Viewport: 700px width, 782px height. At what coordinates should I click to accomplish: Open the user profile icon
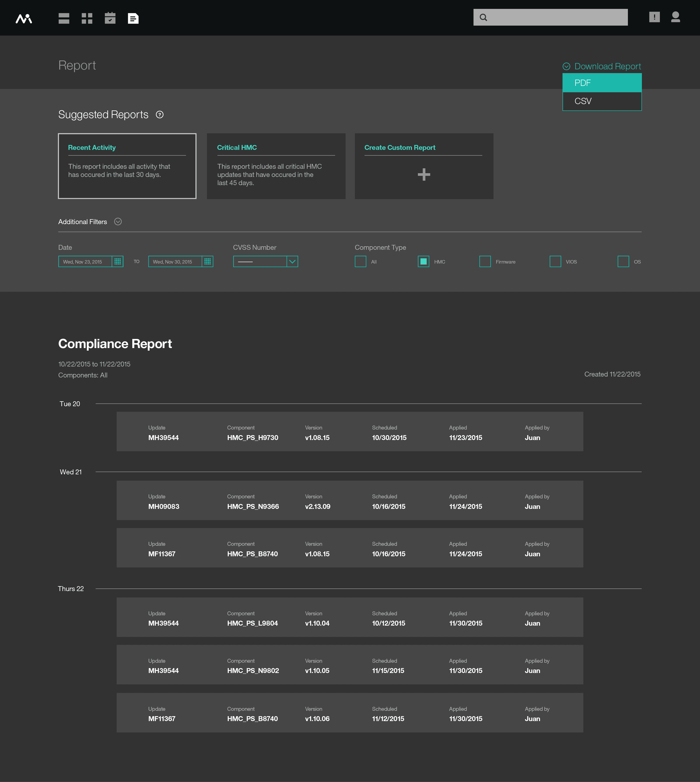coord(675,17)
